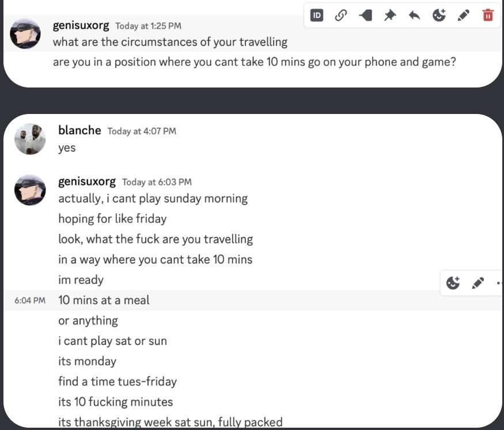Pin the message with pushpin icon
504x430 pixels.
point(390,16)
